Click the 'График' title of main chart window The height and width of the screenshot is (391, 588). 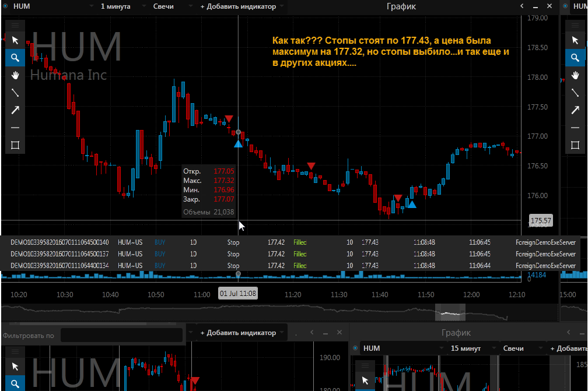(401, 6)
